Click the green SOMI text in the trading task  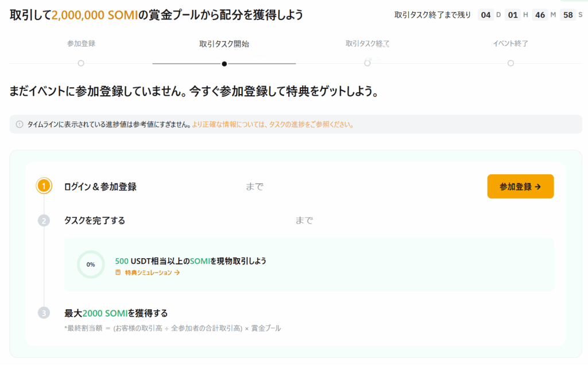point(200,261)
